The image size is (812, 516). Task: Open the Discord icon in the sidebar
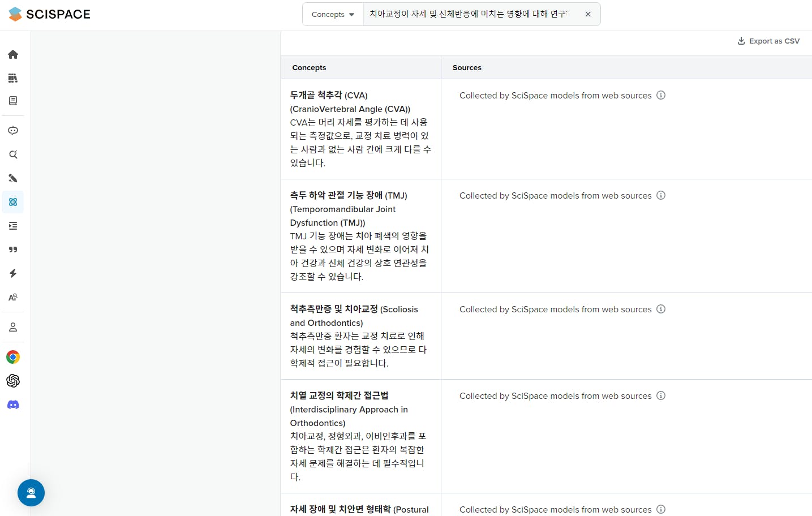click(13, 405)
